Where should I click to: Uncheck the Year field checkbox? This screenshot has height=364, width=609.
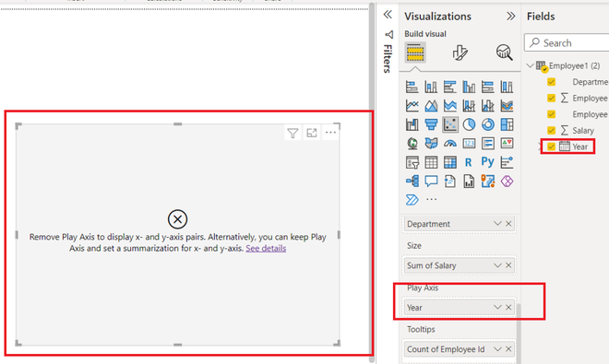click(x=551, y=147)
